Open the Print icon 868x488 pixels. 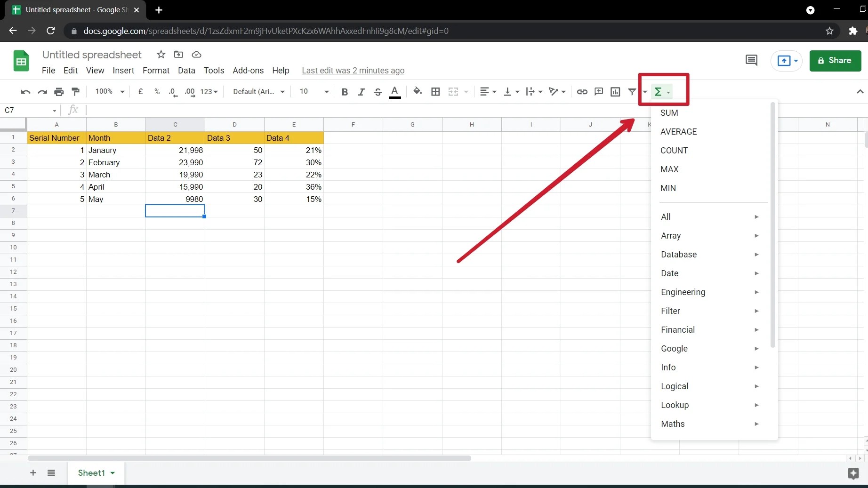click(x=59, y=92)
